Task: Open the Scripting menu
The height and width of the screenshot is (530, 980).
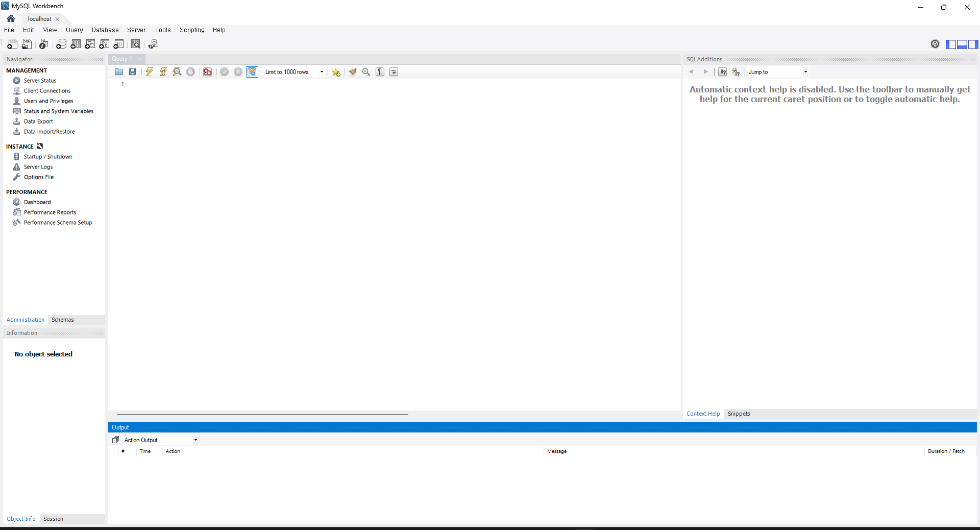Action: (192, 30)
